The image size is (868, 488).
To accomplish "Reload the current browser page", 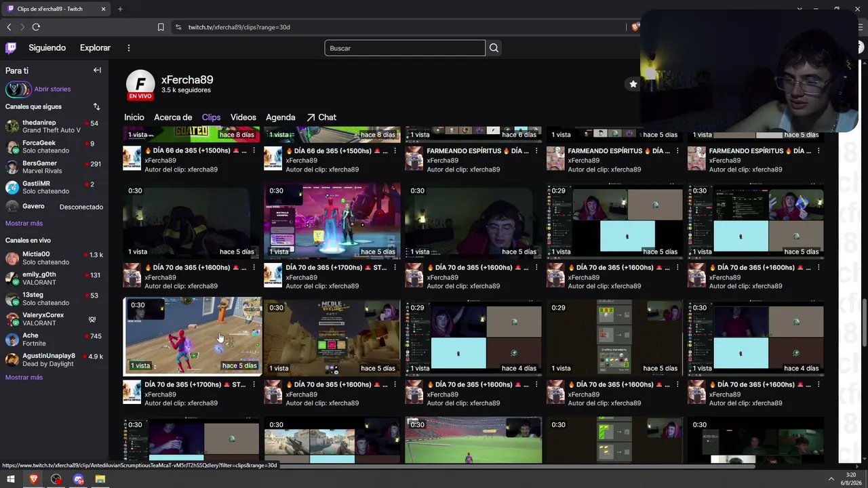I will (x=36, y=27).
